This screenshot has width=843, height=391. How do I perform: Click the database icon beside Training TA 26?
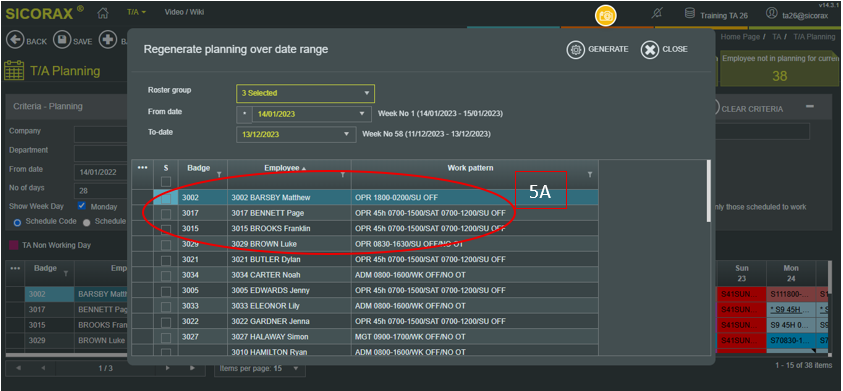pos(690,13)
